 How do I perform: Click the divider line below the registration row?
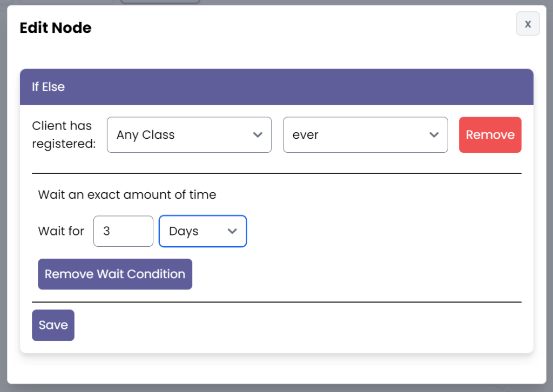tap(276, 173)
